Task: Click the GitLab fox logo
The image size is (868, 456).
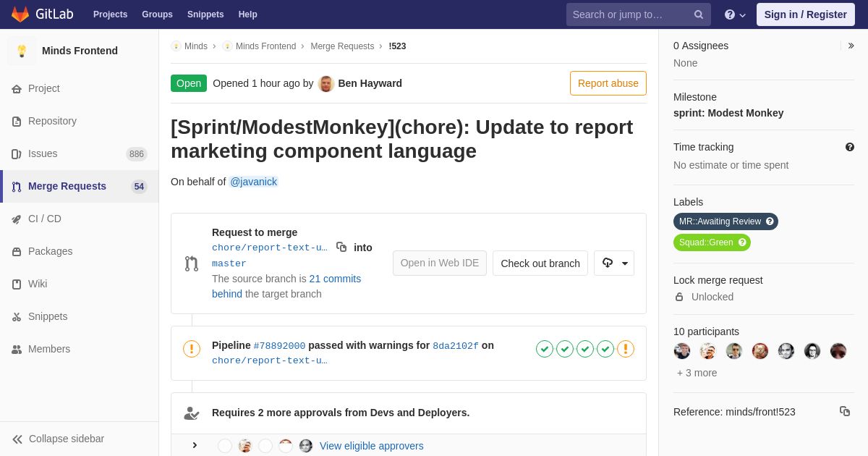Action: pyautogui.click(x=20, y=14)
